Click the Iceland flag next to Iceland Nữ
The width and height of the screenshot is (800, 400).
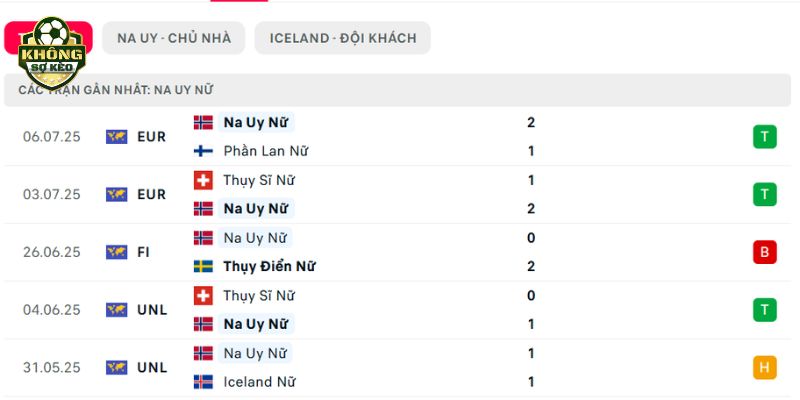pyautogui.click(x=204, y=382)
